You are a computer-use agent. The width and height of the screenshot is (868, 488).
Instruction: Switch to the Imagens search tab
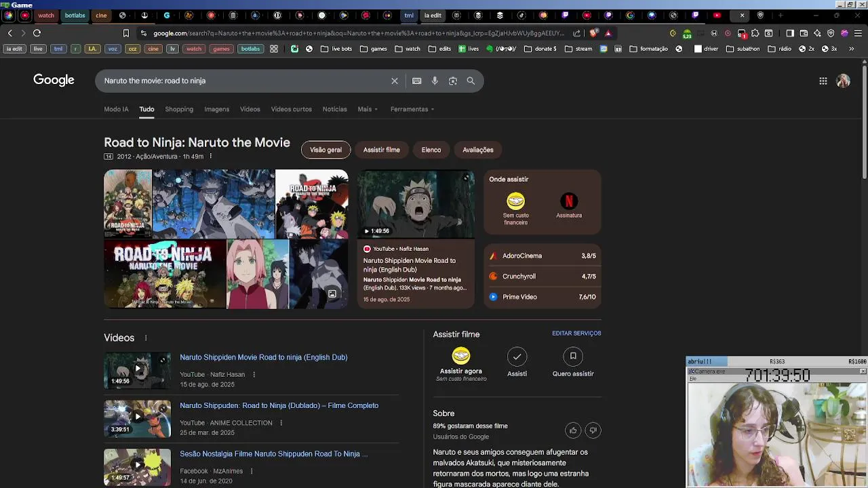216,109
